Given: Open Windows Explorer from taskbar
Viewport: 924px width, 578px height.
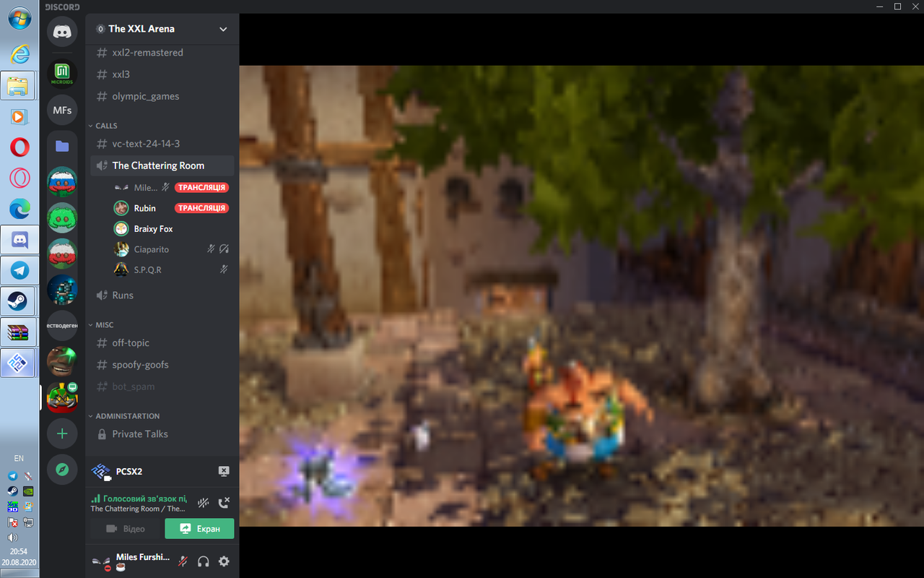Looking at the screenshot, I should (x=18, y=86).
